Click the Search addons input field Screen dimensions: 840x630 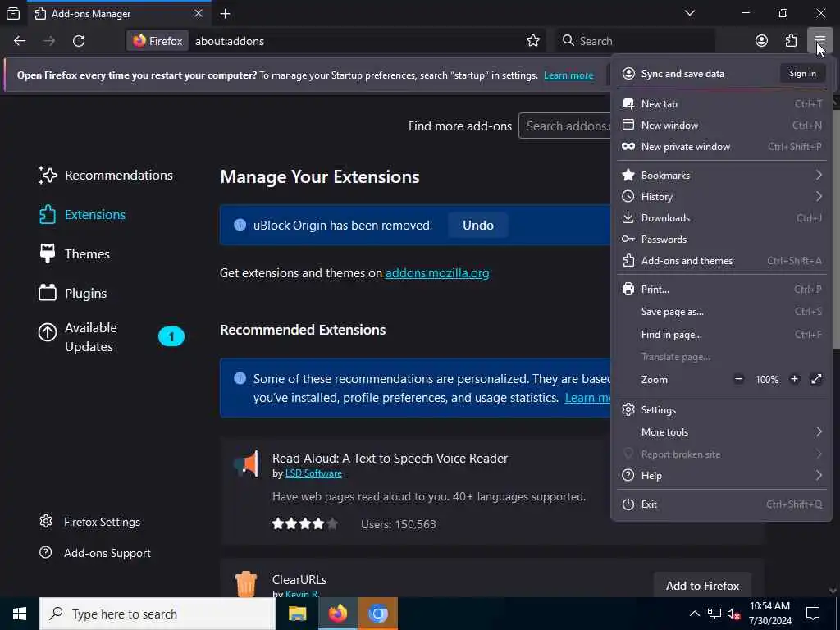pyautogui.click(x=564, y=126)
